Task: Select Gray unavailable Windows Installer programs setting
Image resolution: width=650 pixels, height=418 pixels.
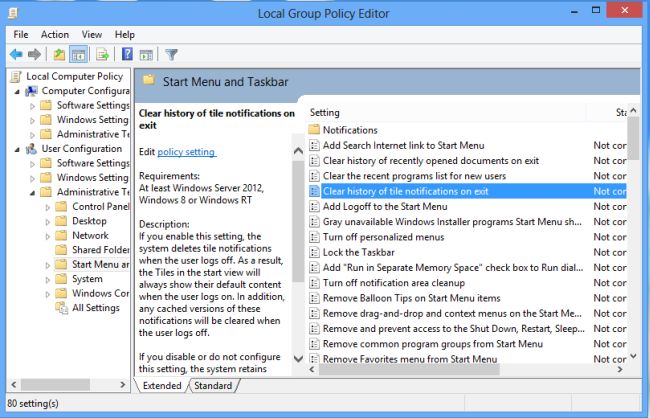Action: (x=468, y=222)
